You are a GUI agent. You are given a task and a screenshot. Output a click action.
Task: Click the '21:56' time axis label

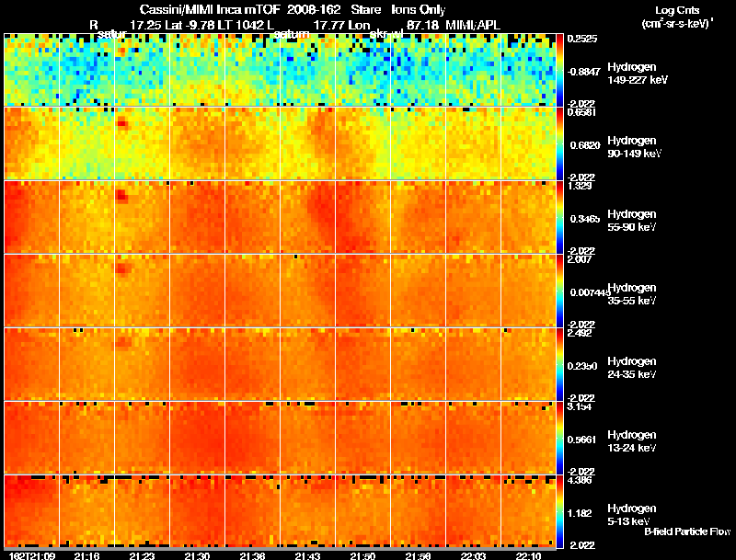point(418,555)
